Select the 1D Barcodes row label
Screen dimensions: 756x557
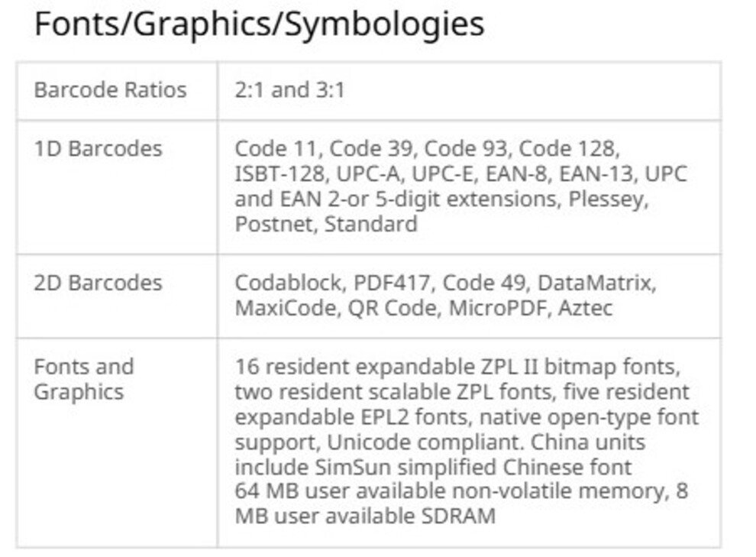[x=98, y=147]
